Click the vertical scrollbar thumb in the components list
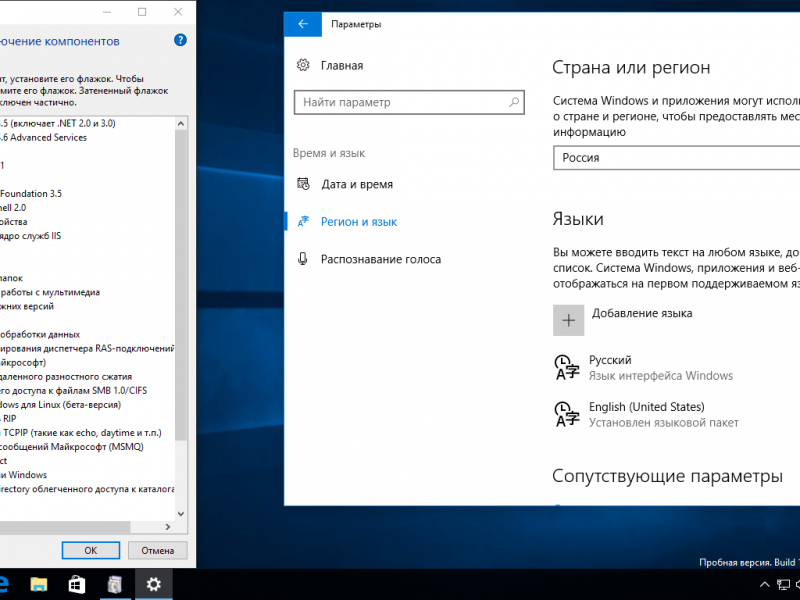The image size is (800, 600). click(x=181, y=285)
